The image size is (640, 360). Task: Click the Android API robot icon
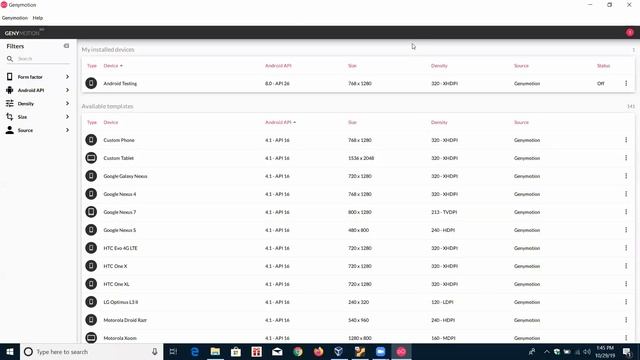tap(9, 90)
